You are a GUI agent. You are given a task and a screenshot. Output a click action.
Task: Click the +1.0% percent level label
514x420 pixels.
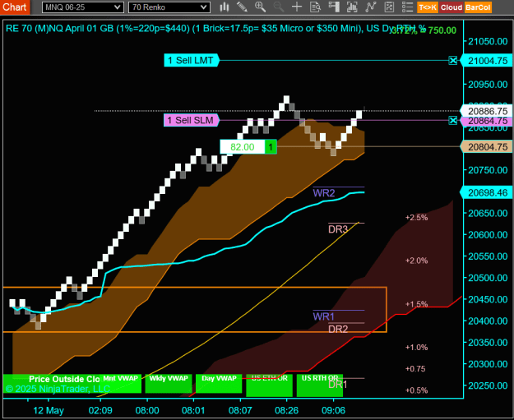pos(416,348)
